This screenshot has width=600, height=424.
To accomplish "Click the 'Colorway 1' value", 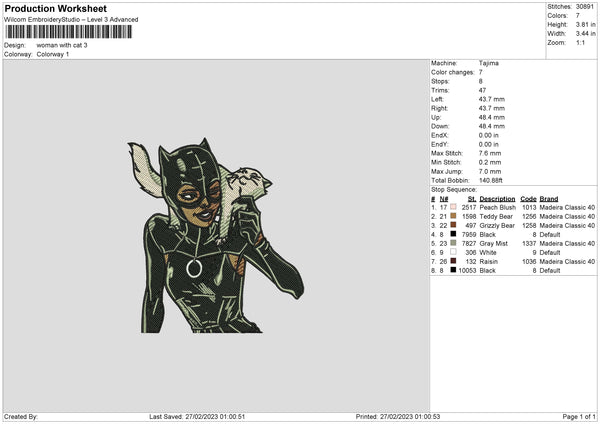I will coord(53,54).
